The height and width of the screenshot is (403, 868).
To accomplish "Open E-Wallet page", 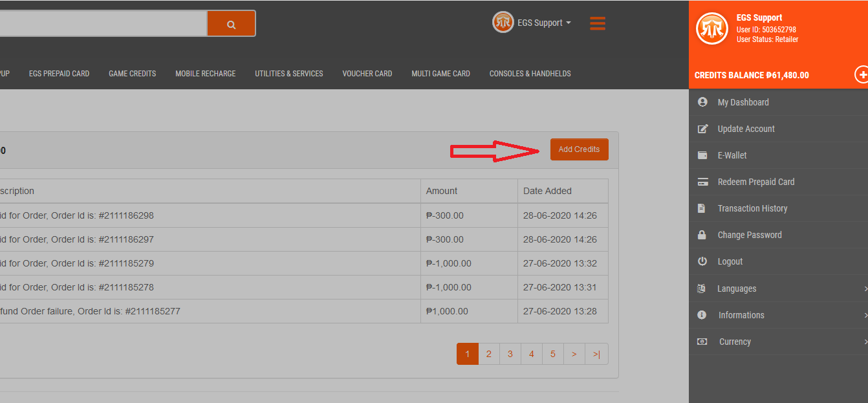I will pyautogui.click(x=732, y=155).
